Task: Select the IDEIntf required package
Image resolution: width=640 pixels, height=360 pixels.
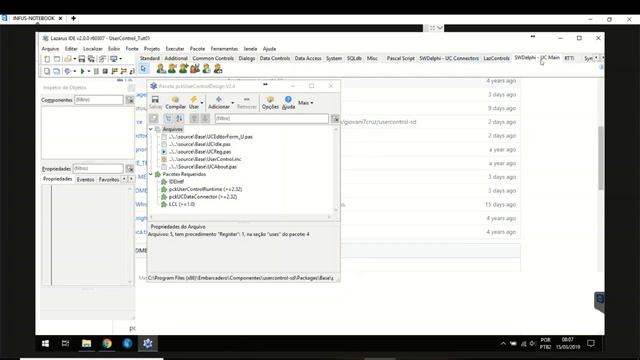Action: tap(176, 182)
